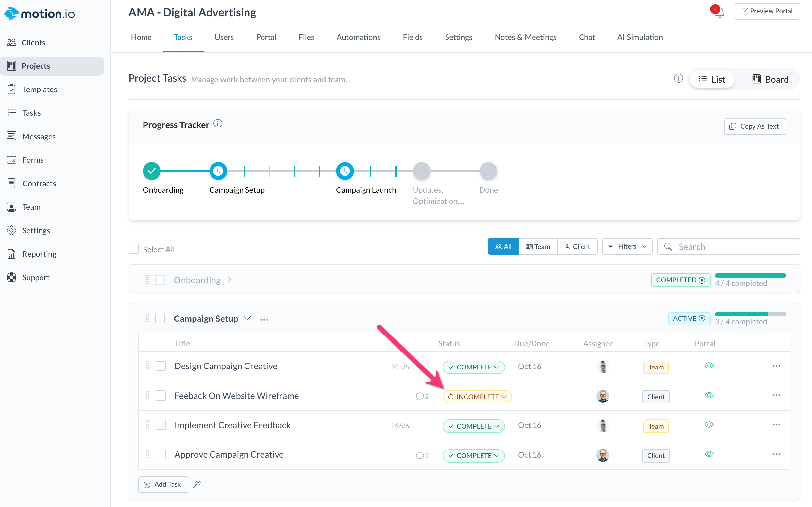Expand the Onboarding task group

click(x=229, y=280)
